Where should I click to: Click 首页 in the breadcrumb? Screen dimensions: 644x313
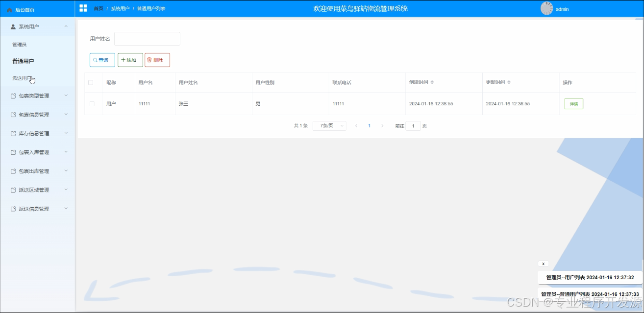pos(99,8)
